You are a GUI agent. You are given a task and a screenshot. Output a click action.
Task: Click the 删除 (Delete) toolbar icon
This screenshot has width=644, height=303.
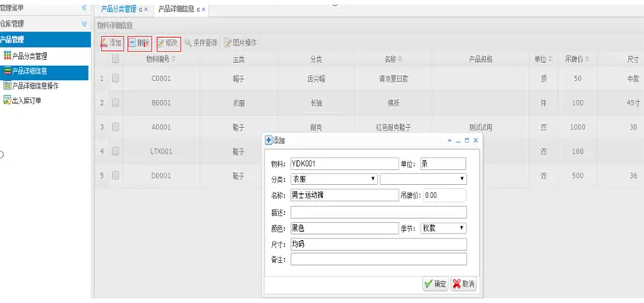tap(139, 43)
